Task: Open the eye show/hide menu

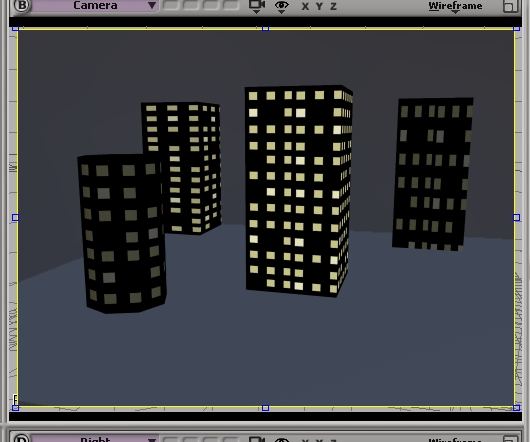Action: (x=282, y=6)
